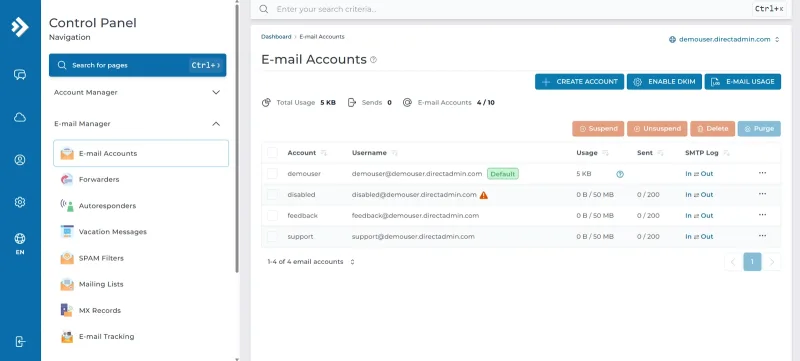Open SMTP log In link for demouser

coord(688,174)
